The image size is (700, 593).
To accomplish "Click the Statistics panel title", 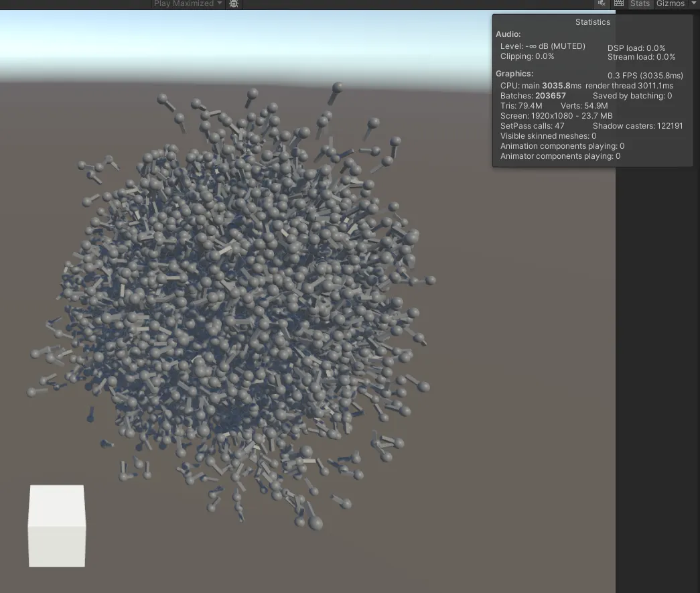I will tap(592, 22).
